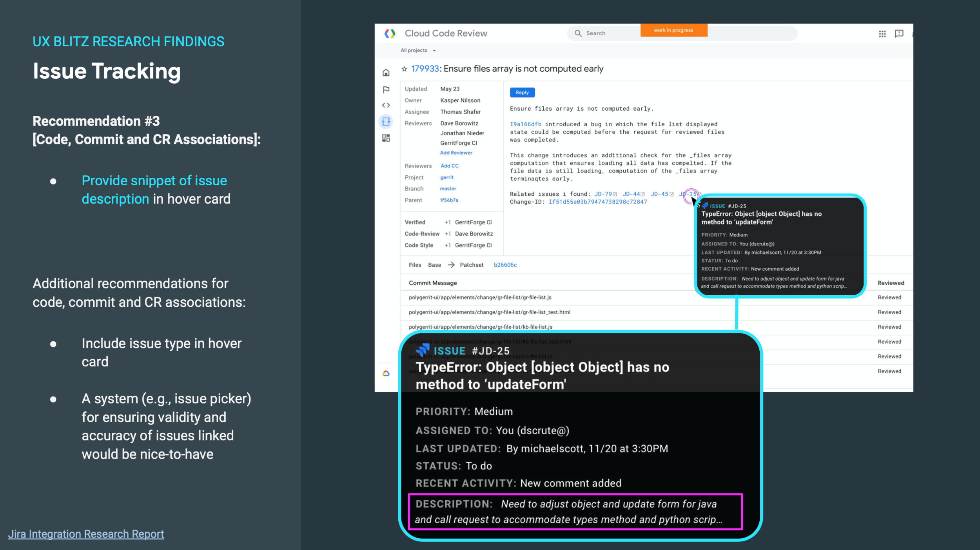Open the Home icon in sidebar
The image size is (980, 550).
click(386, 73)
